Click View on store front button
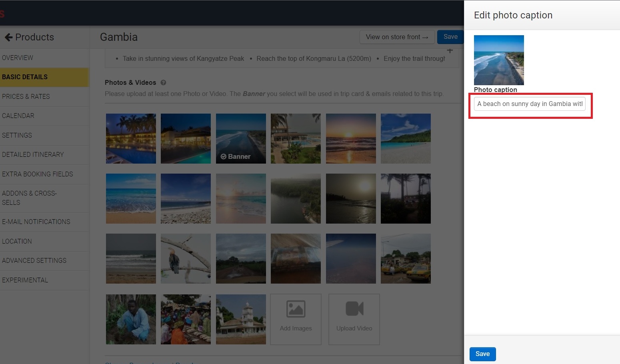The height and width of the screenshot is (364, 620). point(396,37)
